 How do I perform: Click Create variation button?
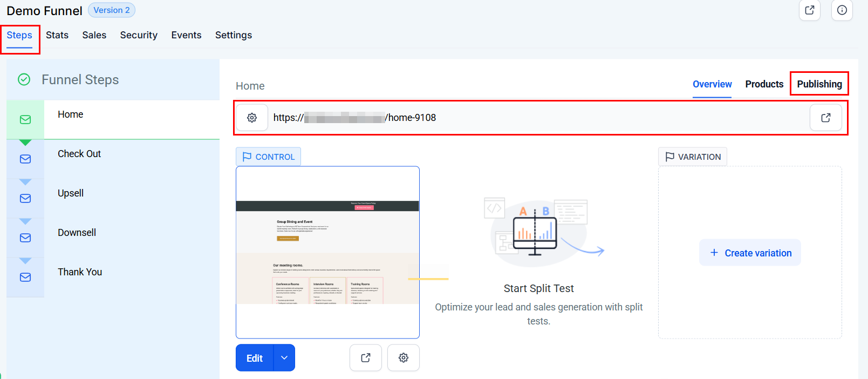coord(750,253)
